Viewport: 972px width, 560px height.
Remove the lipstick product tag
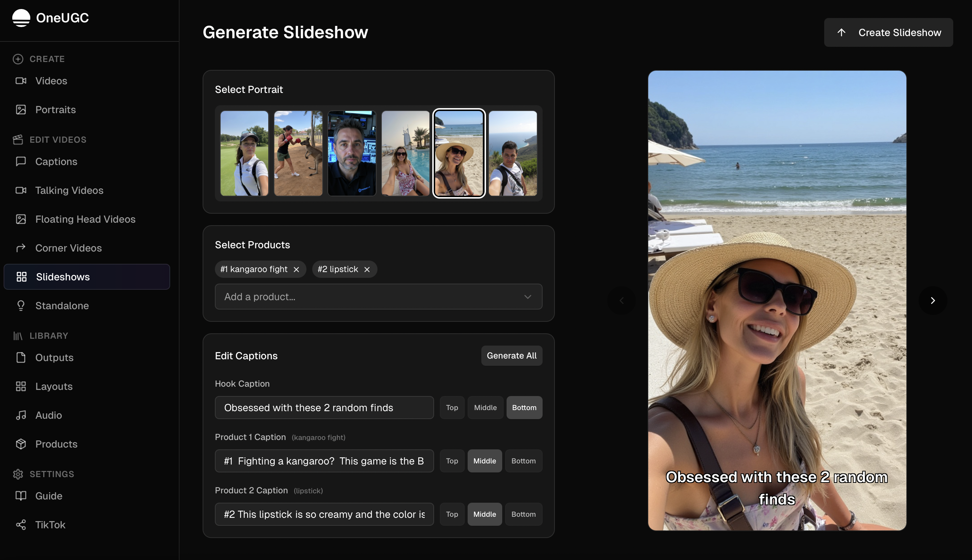pyautogui.click(x=367, y=269)
